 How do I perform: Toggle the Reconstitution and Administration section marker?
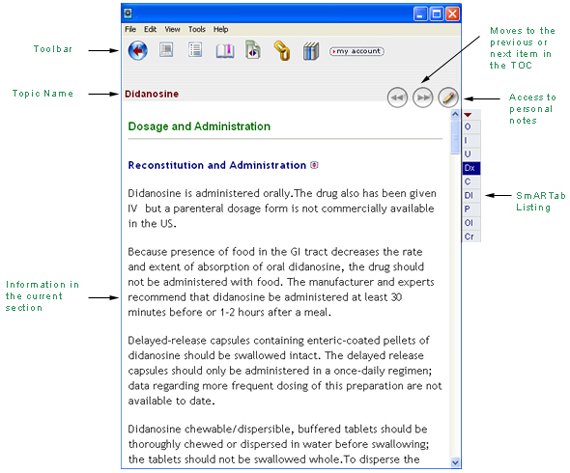[314, 165]
